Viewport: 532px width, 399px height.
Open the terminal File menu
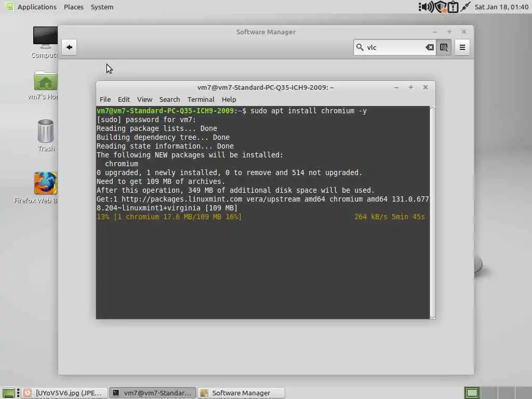(105, 99)
